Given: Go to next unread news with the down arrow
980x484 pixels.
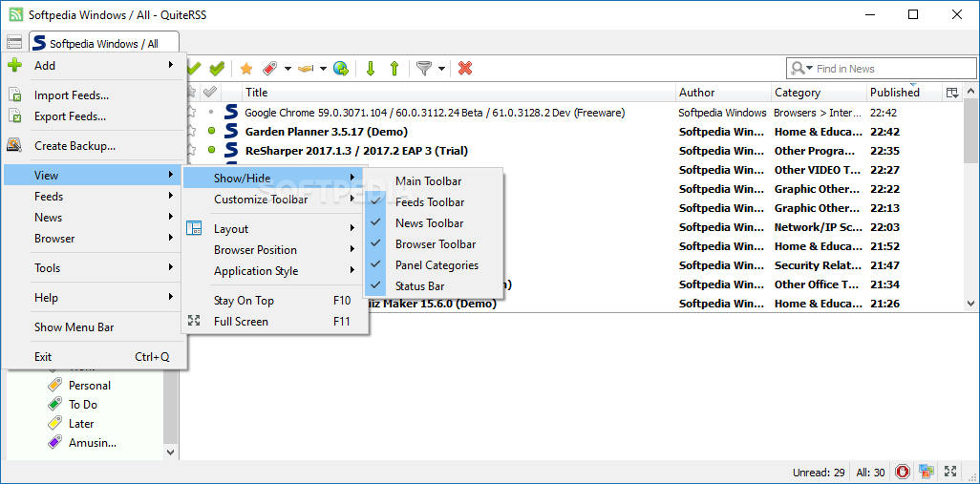Looking at the screenshot, I should coord(370,68).
